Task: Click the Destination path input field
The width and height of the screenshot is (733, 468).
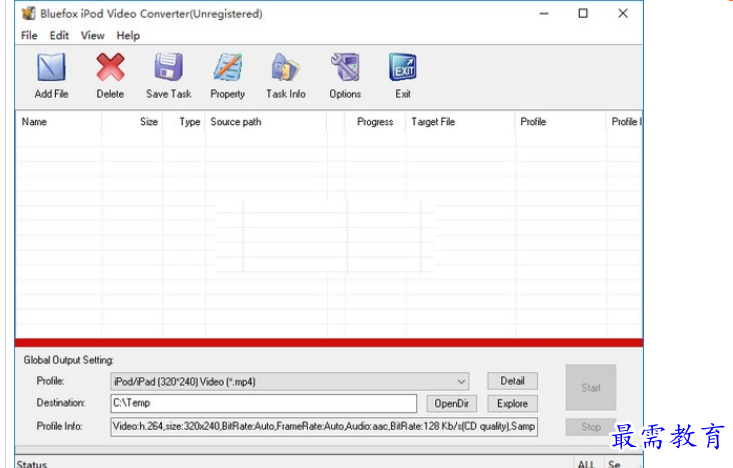Action: pos(264,403)
